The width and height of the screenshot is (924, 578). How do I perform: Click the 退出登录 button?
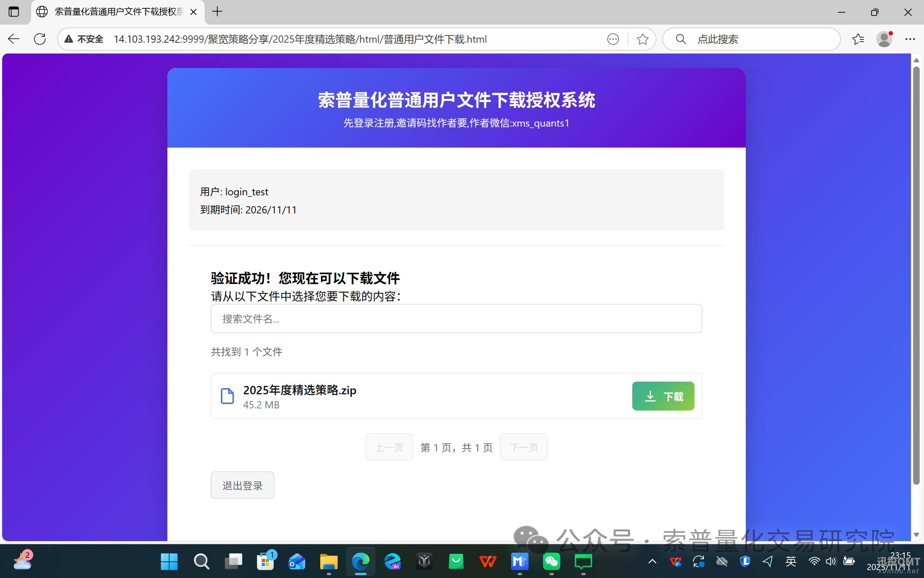click(x=242, y=485)
